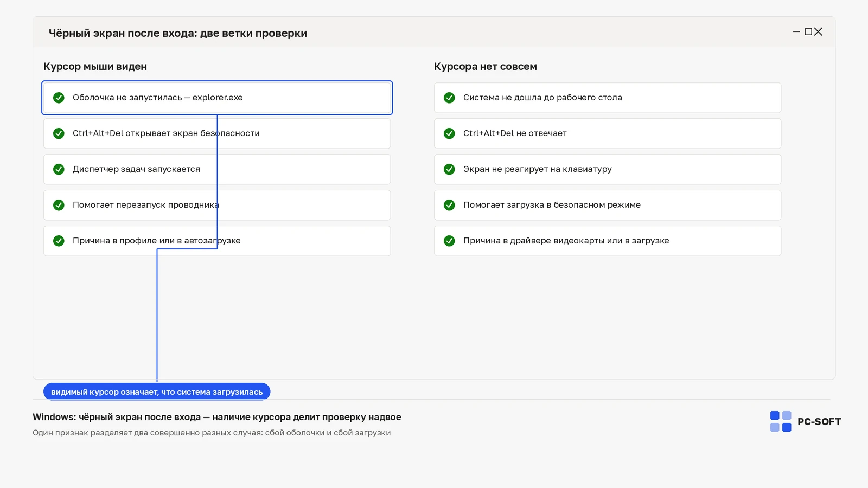Screen dimensions: 868x488
Task: Maximize the window using the square button
Action: tap(808, 32)
